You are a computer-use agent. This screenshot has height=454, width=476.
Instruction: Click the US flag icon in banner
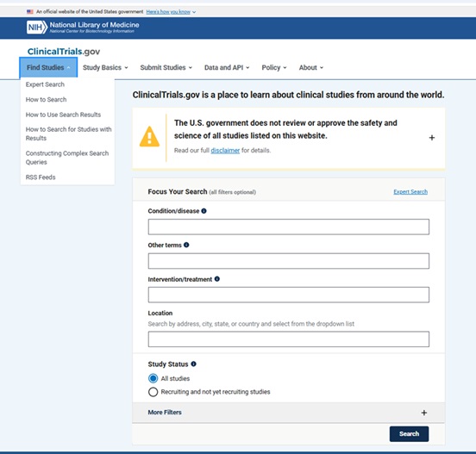coord(29,12)
